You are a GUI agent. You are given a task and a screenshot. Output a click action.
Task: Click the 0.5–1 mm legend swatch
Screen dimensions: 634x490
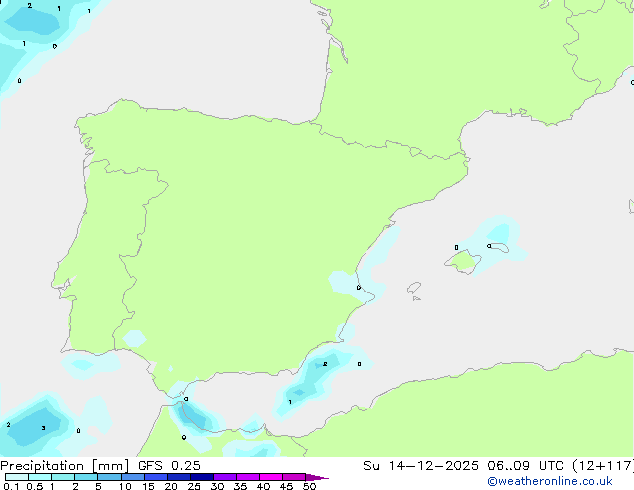(x=40, y=477)
